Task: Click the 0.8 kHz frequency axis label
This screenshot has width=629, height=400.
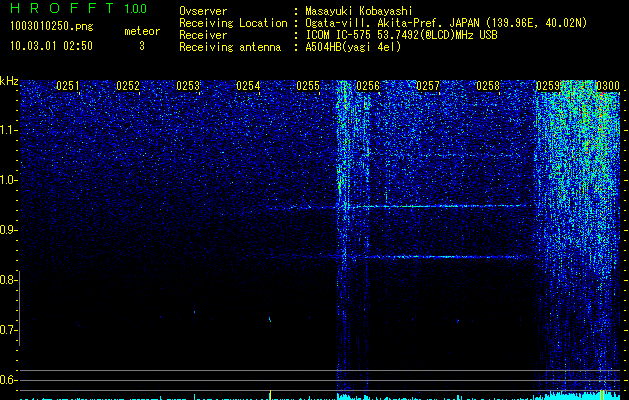Action: click(x=8, y=280)
